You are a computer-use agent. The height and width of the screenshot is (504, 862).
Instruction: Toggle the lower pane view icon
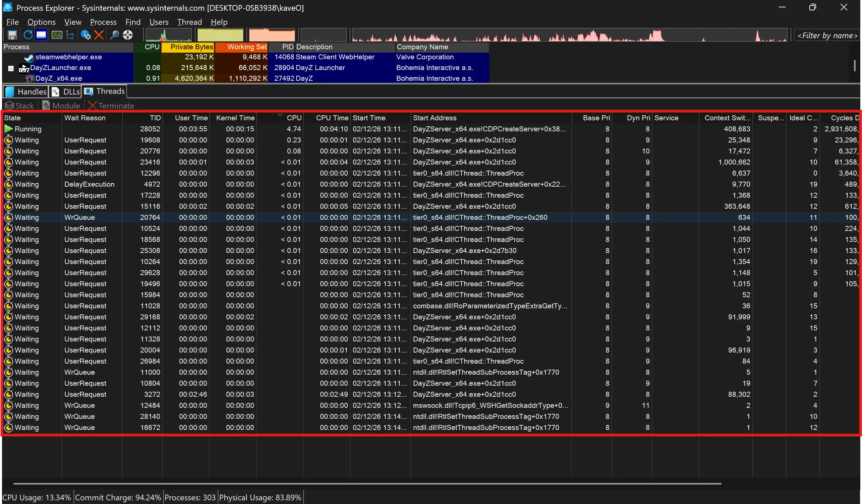[41, 35]
